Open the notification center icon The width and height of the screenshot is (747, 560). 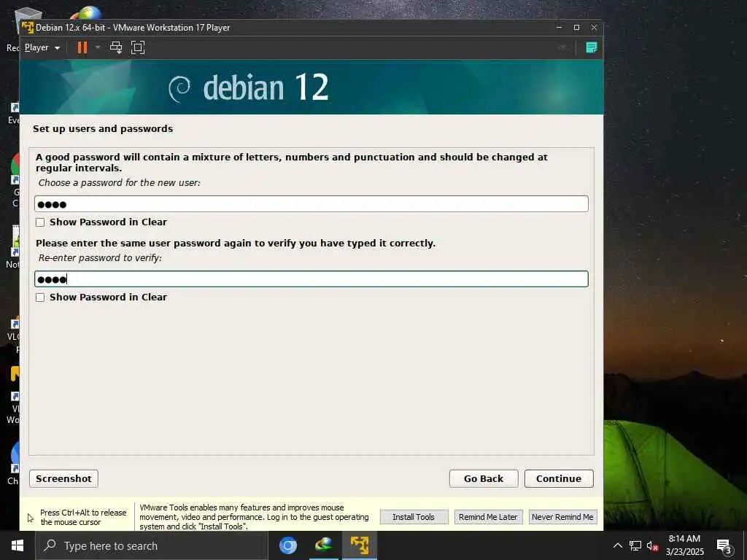[724, 546]
